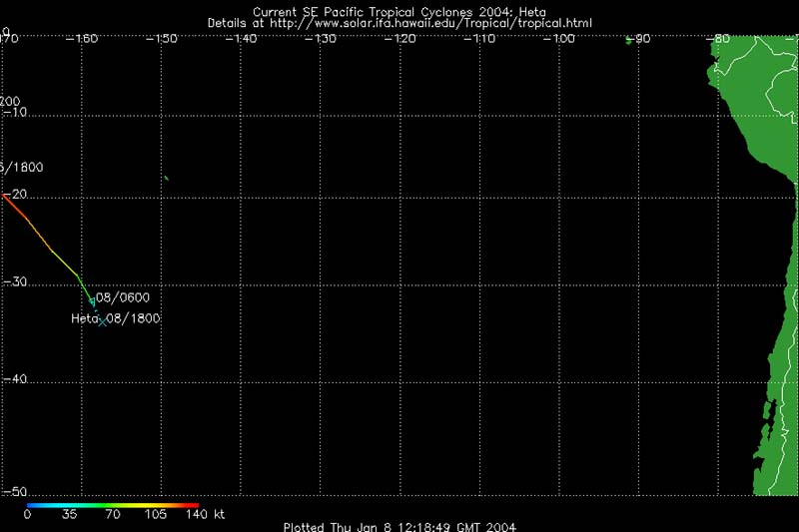
Task: Open the solar.ifa.hawaii.edu tropical details URL
Action: click(x=399, y=22)
